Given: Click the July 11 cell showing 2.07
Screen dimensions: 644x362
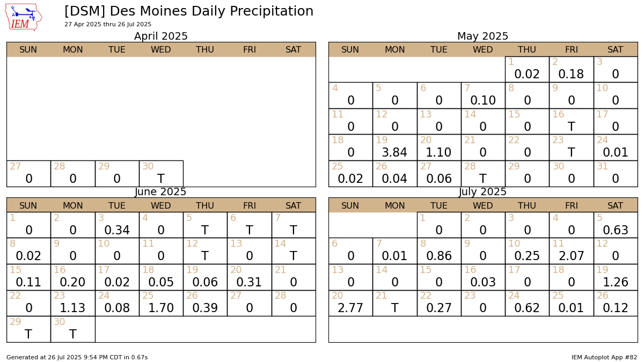Looking at the screenshot, I should 571,251.
